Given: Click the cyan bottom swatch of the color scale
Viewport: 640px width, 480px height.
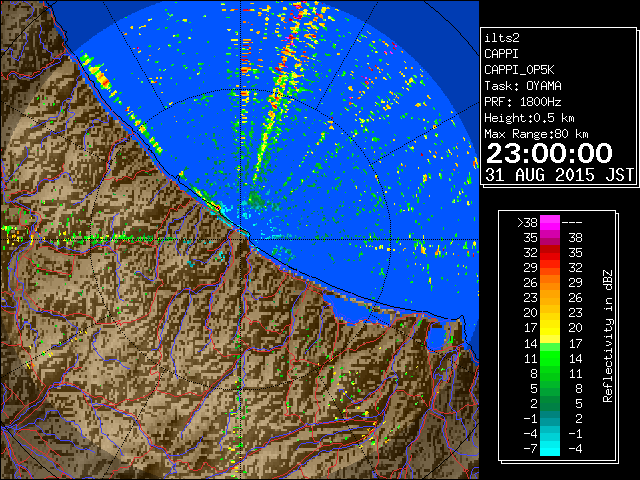Looking at the screenshot, I should 550,448.
